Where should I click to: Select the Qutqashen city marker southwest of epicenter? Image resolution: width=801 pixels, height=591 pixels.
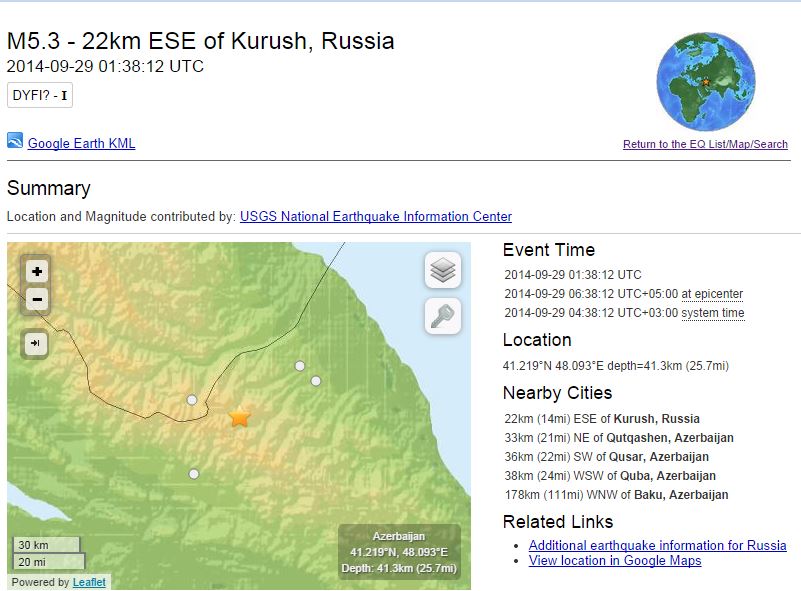pos(194,474)
